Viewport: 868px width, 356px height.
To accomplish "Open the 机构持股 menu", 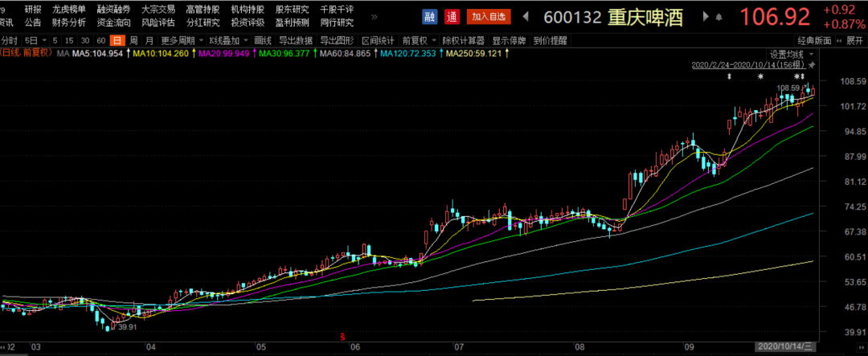I will point(248,10).
